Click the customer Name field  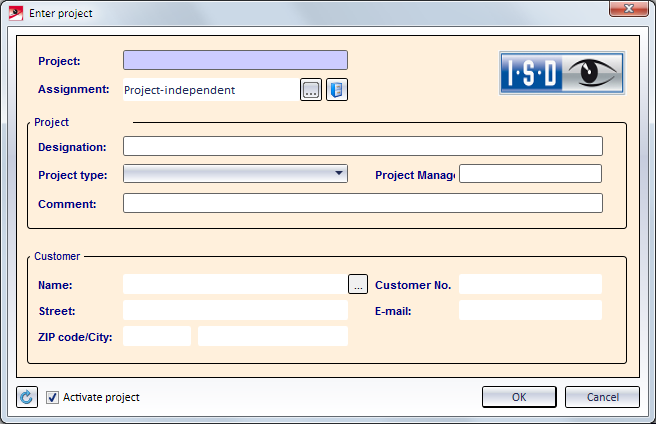pos(235,285)
